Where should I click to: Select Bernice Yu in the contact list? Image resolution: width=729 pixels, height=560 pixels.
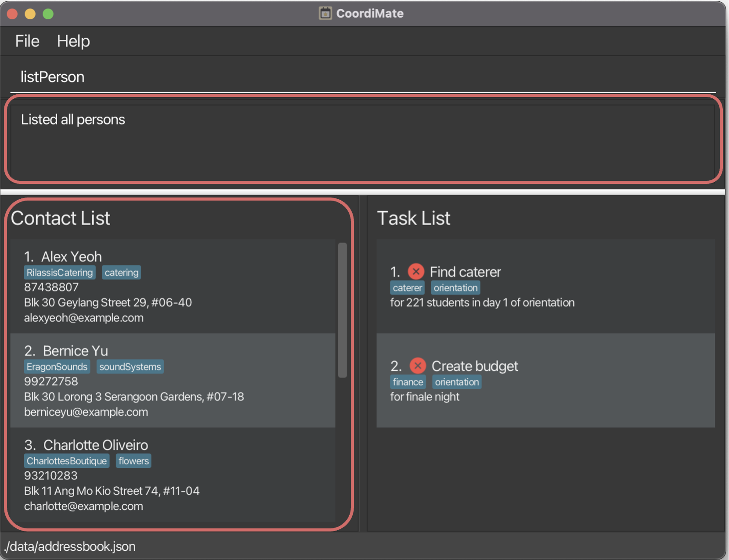(x=75, y=351)
